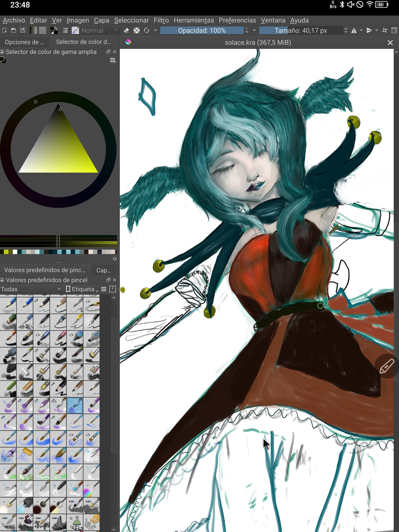Screen dimensions: 399x532
Task: Select the highlighted palette knife brush preset
Action: (x=75, y=405)
